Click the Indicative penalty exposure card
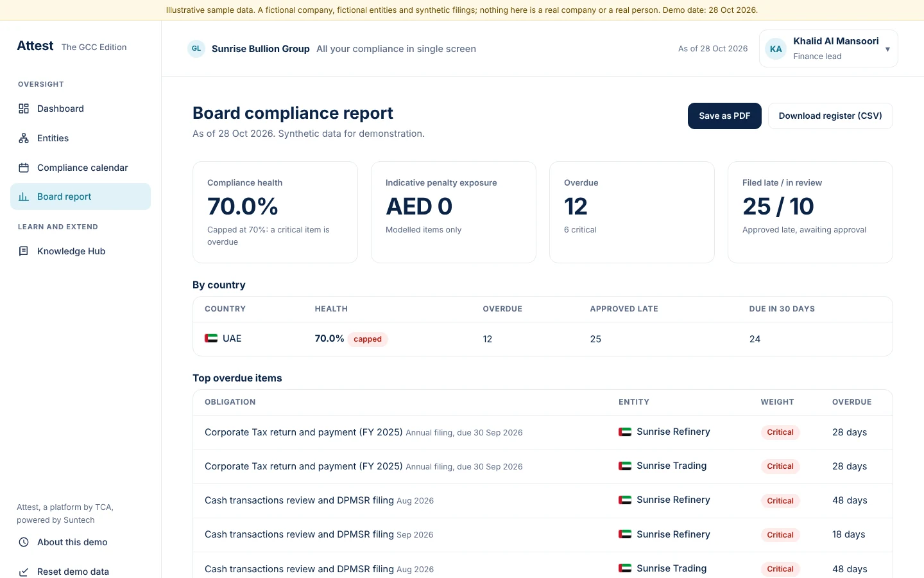Screen dimensions: 924x578 click(x=454, y=212)
